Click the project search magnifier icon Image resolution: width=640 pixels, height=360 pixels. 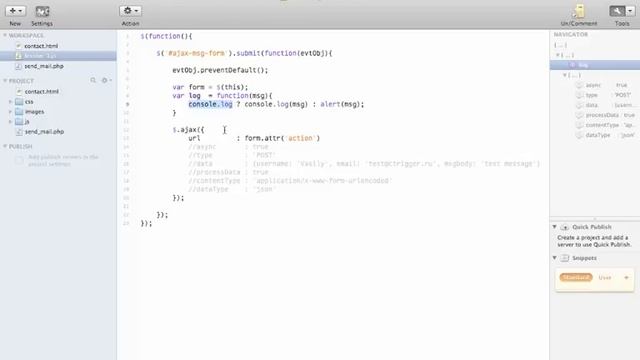93,80
